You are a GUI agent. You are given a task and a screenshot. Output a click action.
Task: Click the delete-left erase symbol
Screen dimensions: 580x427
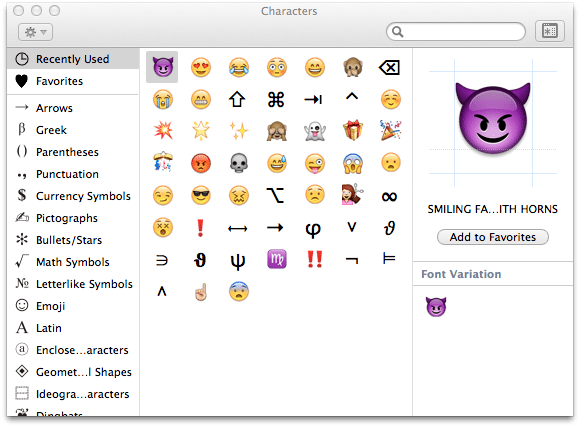pyautogui.click(x=389, y=68)
